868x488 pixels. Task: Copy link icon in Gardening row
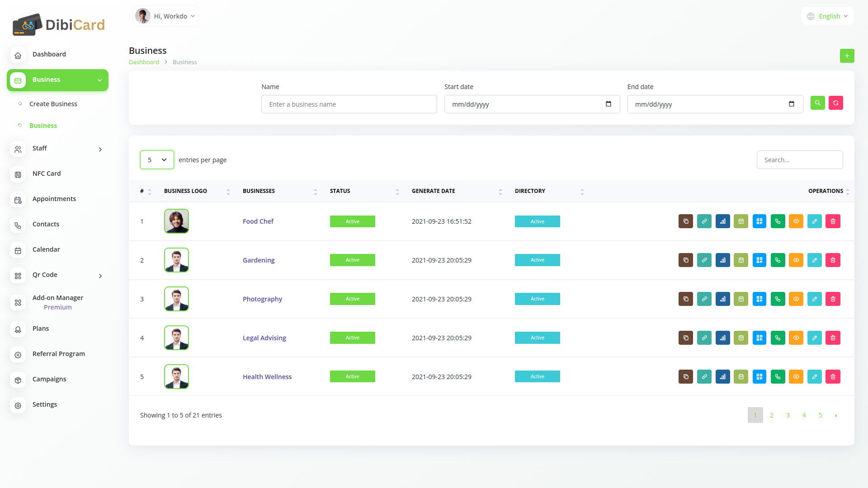[x=704, y=260]
